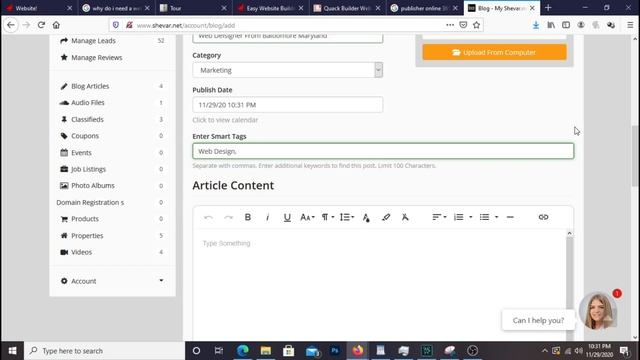Viewport: 640px width, 360px height.
Task: Expand unordered list style arrow
Action: click(496, 217)
